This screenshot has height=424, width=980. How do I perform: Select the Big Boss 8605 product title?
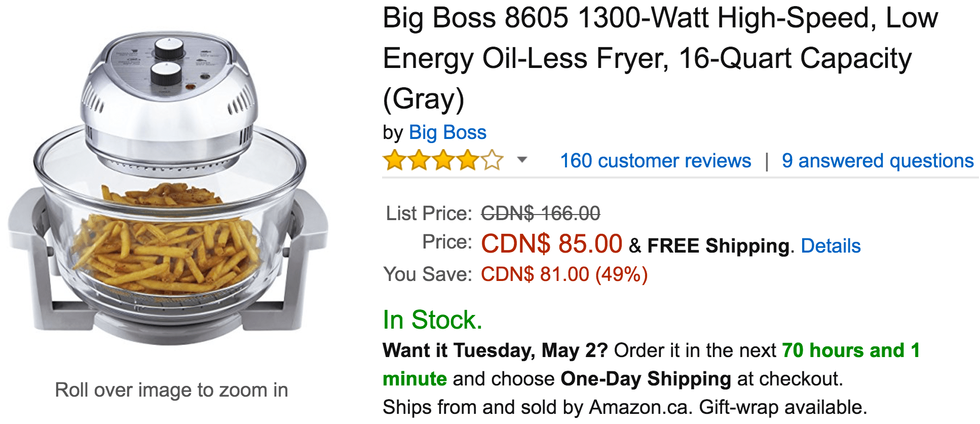point(660,59)
